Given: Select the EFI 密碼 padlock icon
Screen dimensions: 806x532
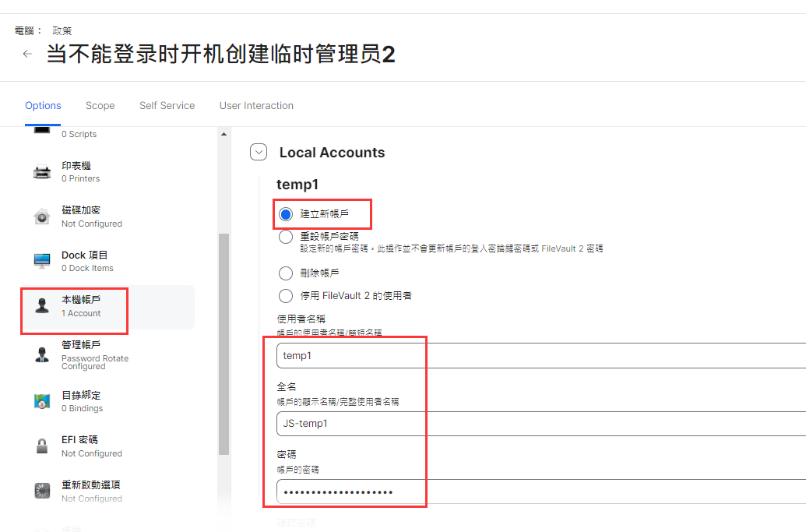Looking at the screenshot, I should coord(42,446).
